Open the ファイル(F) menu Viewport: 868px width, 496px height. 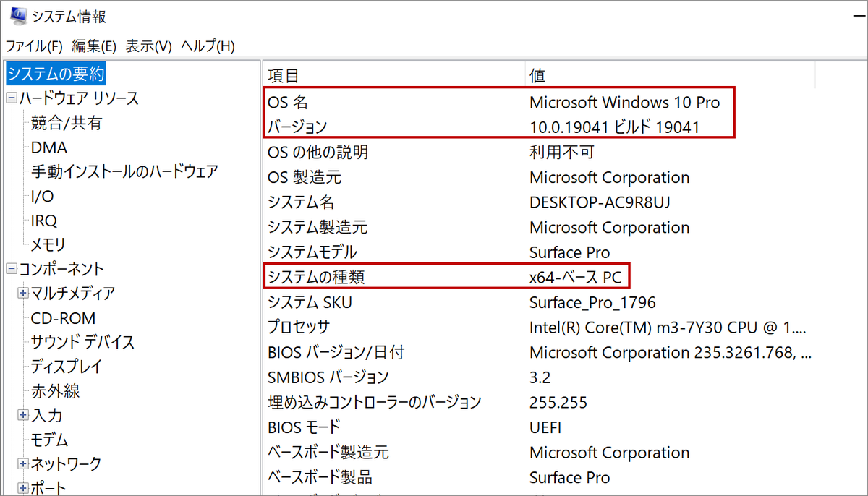[x=34, y=46]
